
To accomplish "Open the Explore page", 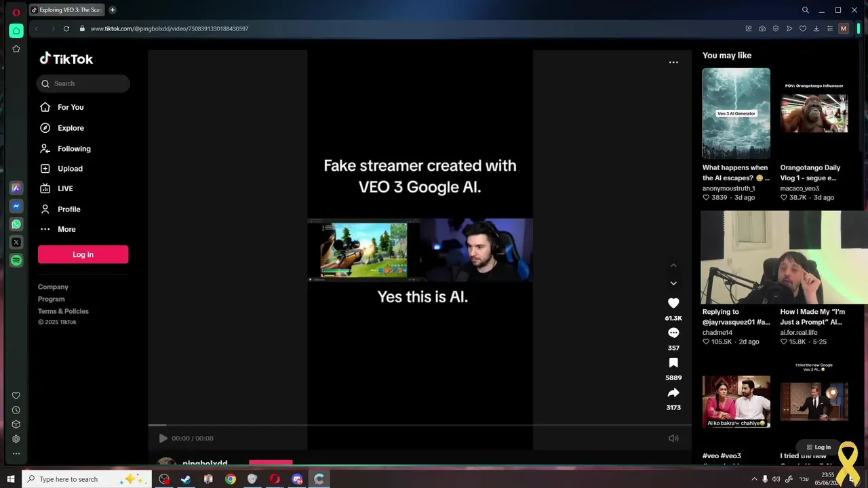I will (x=71, y=128).
